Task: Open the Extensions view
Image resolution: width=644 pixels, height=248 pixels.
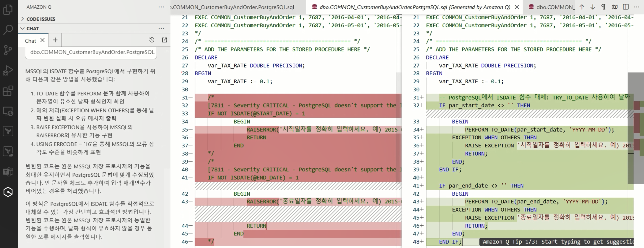Action: point(8,91)
